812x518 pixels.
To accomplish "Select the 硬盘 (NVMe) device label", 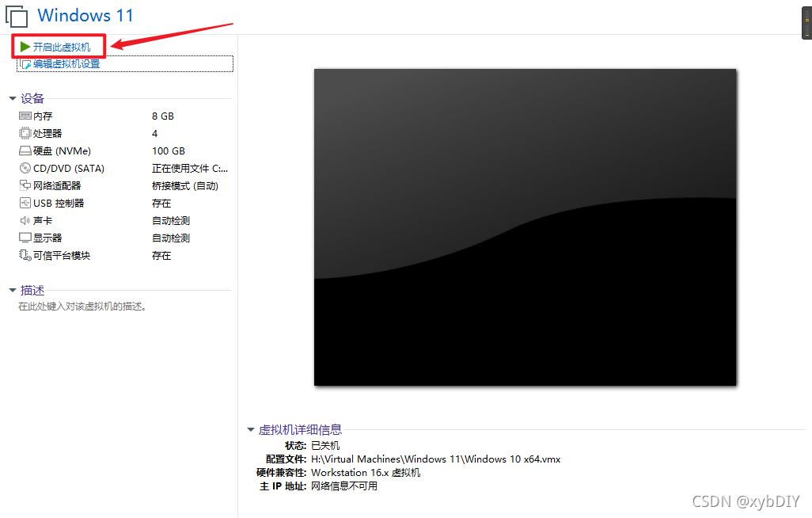I will 63,151.
